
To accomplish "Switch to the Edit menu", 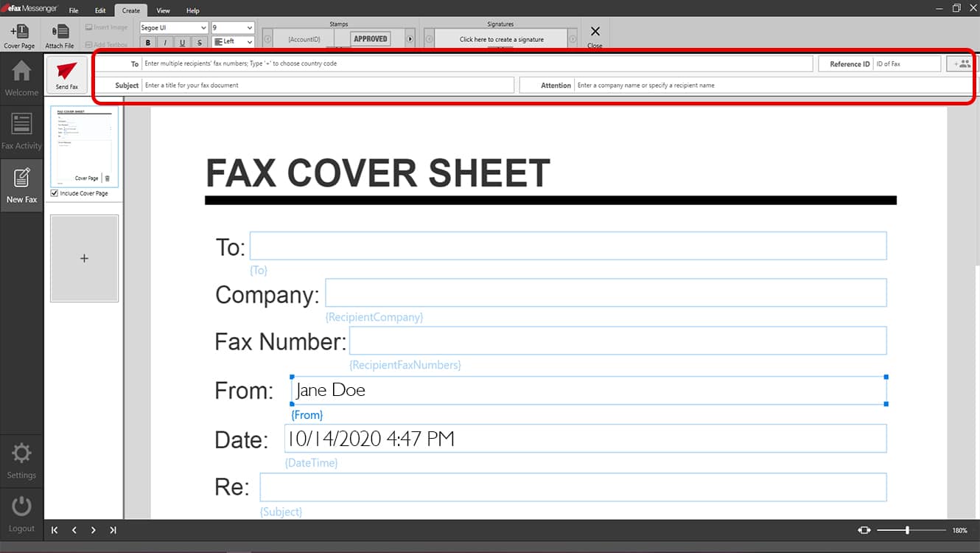I will click(x=100, y=10).
